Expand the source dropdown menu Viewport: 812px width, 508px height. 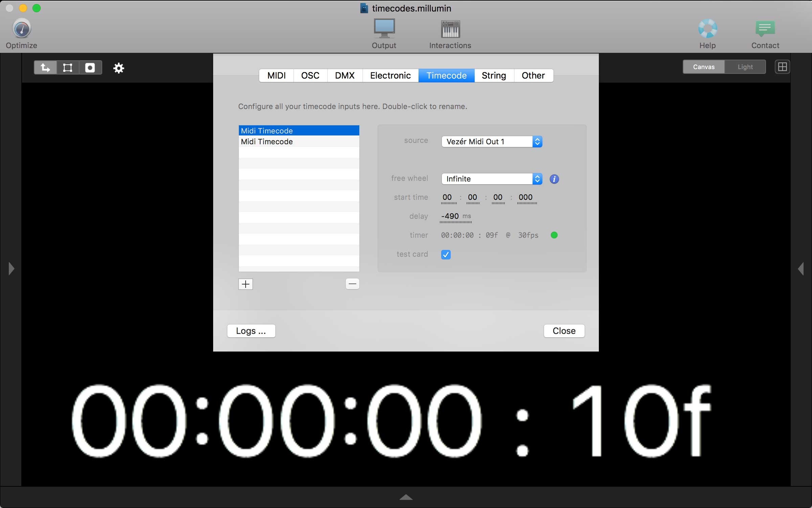537,141
